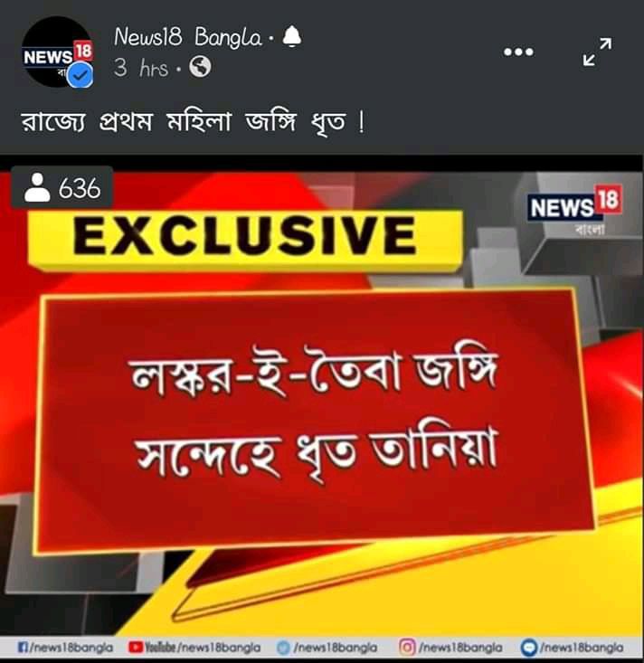Open the News18 Bangla page name link
The image size is (644, 663).
coord(188,37)
